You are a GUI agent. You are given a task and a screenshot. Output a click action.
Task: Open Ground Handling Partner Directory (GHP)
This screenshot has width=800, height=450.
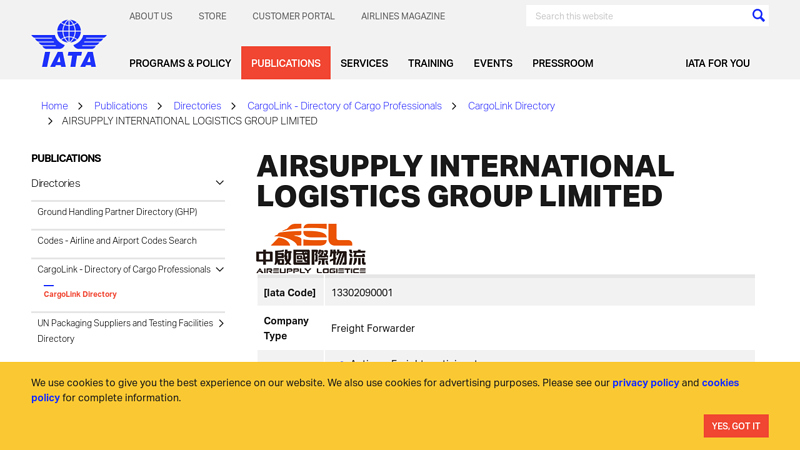coord(117,212)
